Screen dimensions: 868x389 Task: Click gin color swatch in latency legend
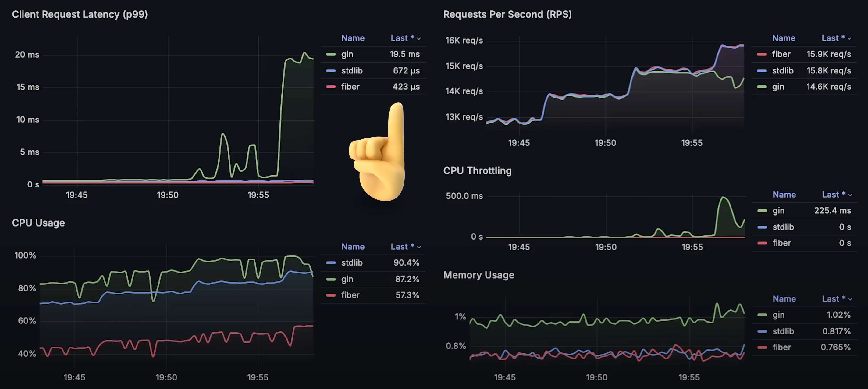[331, 54]
